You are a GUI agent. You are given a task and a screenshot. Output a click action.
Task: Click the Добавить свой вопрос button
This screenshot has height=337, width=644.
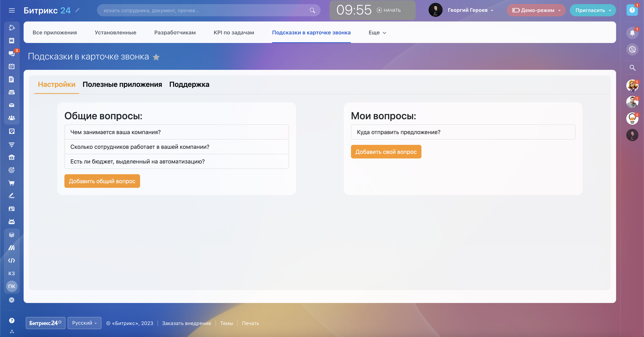coord(386,152)
